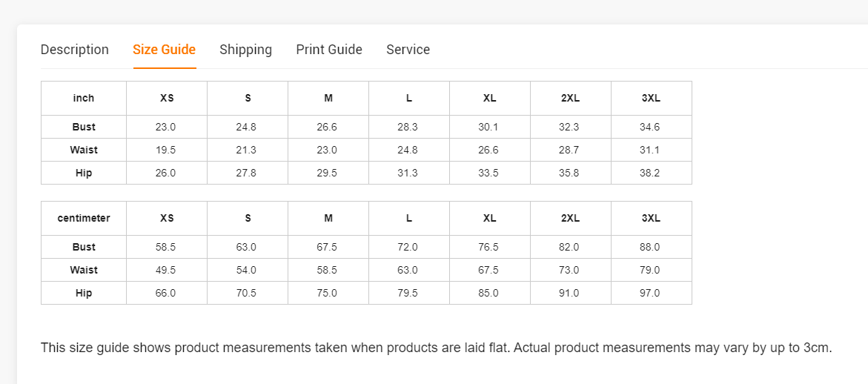
Task: Open the Print Guide tab
Action: coord(329,50)
